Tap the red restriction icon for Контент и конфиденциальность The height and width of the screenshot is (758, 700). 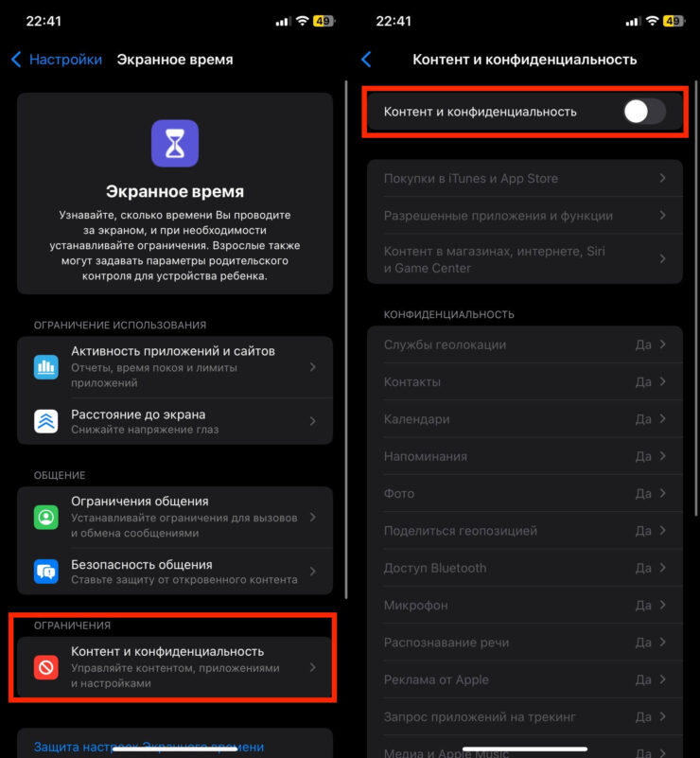pyautogui.click(x=46, y=667)
